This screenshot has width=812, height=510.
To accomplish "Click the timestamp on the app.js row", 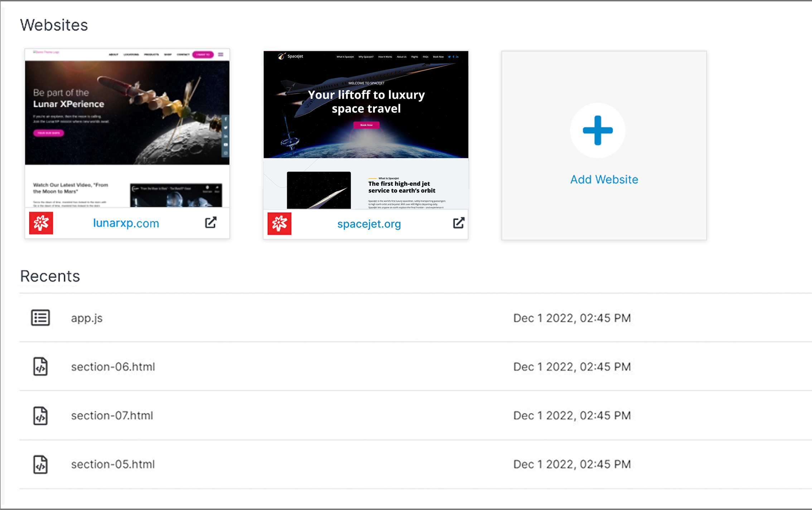I will click(572, 318).
